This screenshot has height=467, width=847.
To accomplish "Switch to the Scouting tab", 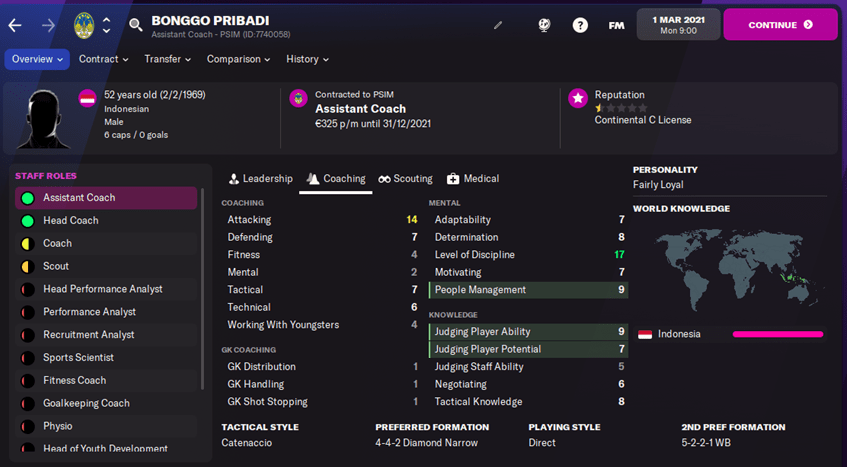I will coord(405,179).
